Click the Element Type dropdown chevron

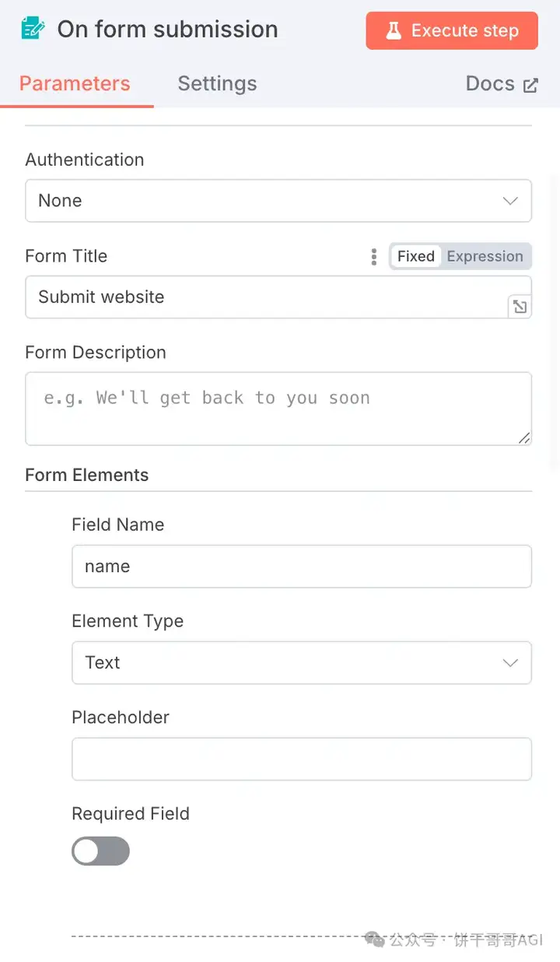tap(510, 663)
